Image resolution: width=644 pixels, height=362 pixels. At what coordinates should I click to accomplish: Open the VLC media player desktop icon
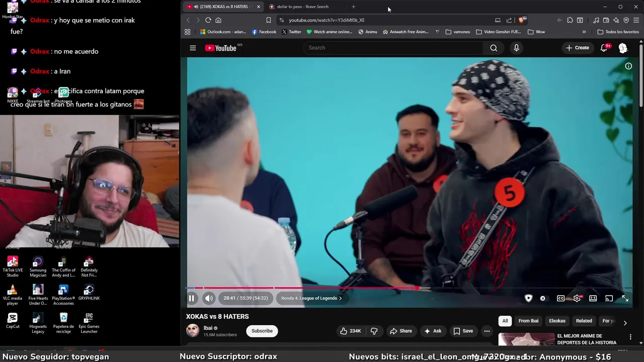(x=13, y=295)
